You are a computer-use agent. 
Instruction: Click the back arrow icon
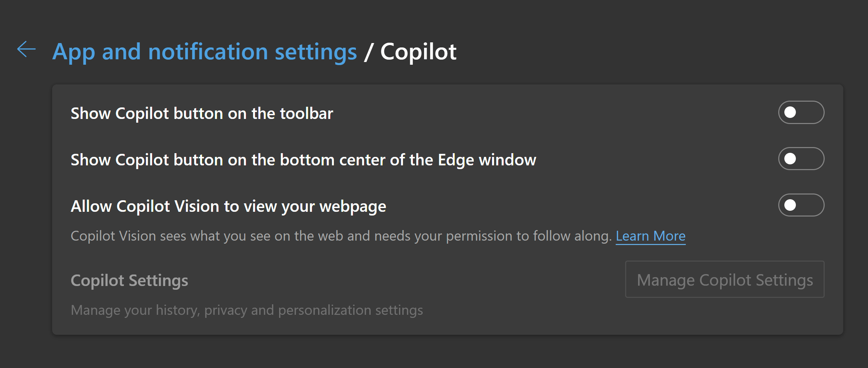pos(26,49)
